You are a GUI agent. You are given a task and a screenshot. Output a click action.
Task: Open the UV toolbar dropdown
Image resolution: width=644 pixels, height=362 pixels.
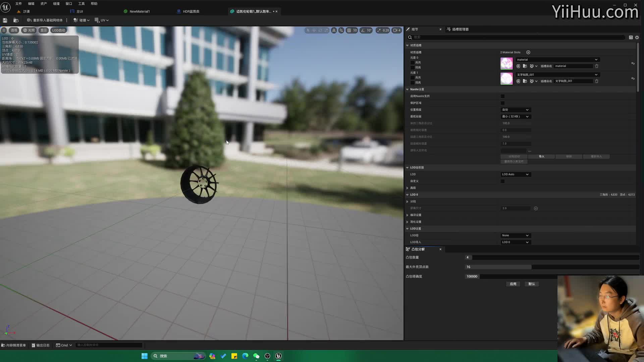102,20
